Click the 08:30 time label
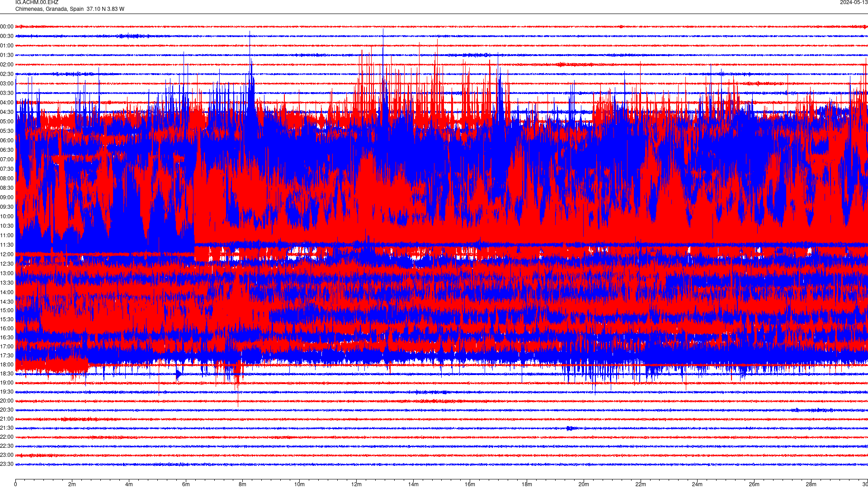This screenshot has width=868, height=488. coord(7,188)
